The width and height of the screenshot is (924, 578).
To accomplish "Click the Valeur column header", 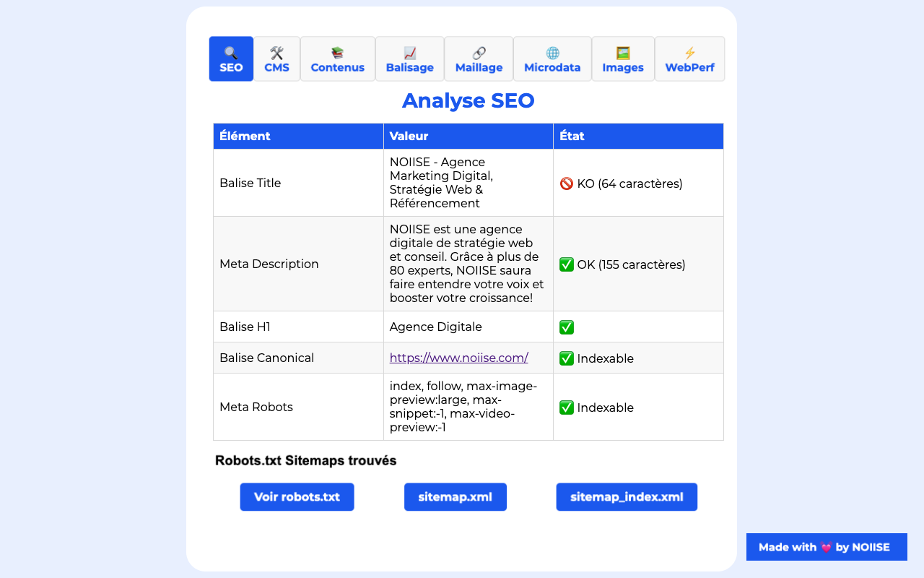I will [468, 136].
